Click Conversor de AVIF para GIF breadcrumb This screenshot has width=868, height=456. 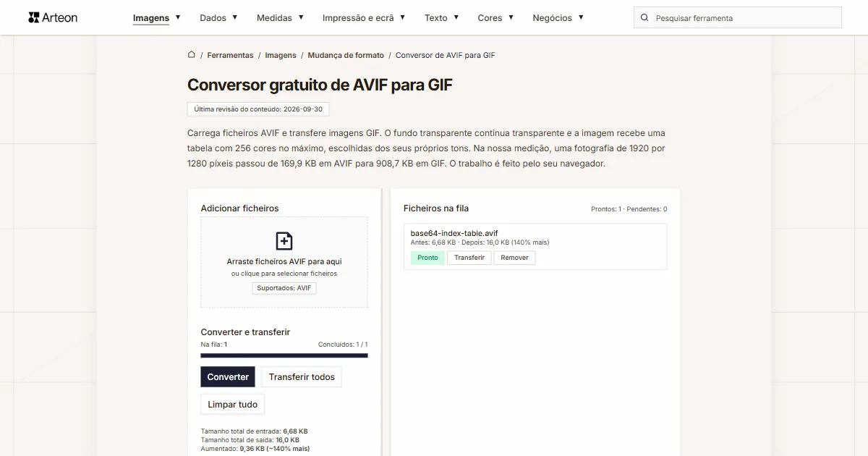coord(446,55)
